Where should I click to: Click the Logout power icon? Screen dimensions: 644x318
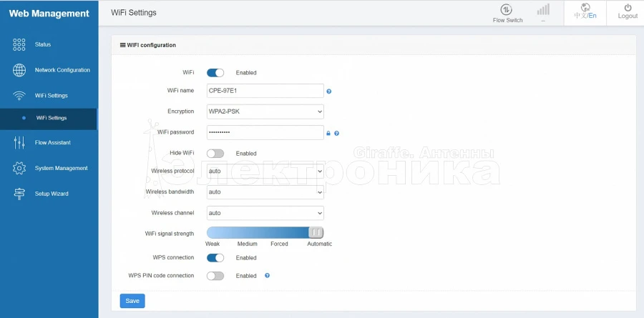(627, 7)
